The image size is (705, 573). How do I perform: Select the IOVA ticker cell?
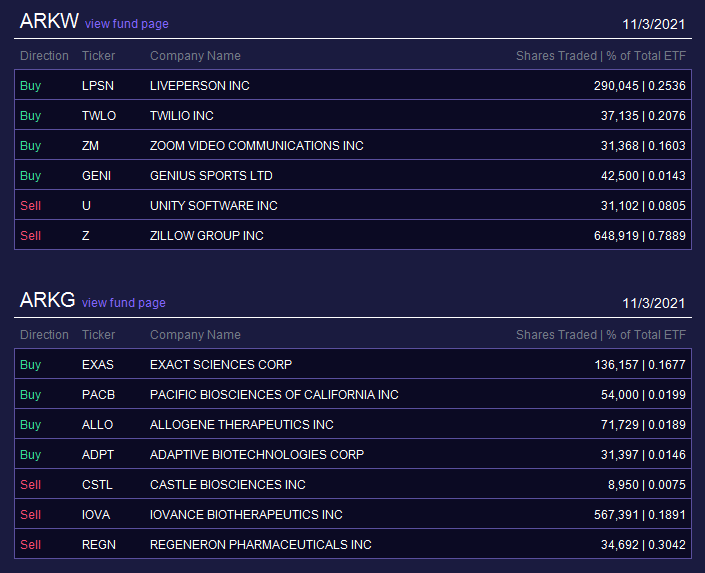tap(96, 515)
